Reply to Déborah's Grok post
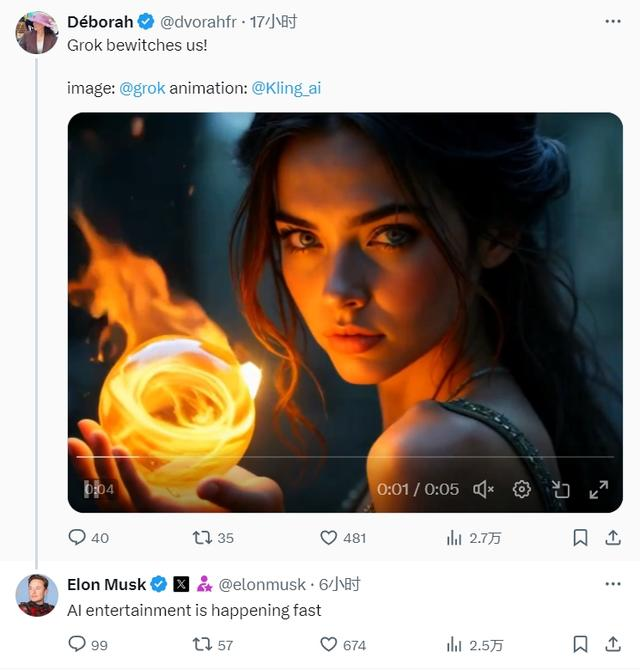 pos(78,538)
